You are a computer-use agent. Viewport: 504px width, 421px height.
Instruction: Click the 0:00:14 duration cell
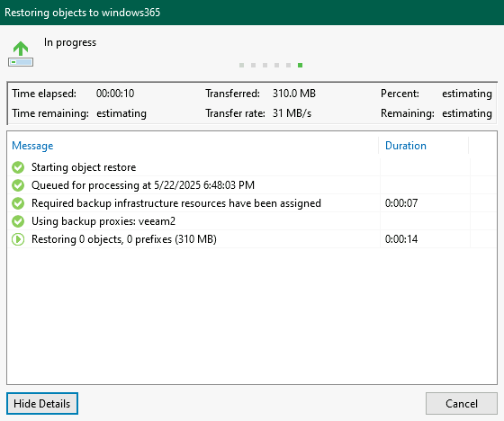tap(401, 239)
